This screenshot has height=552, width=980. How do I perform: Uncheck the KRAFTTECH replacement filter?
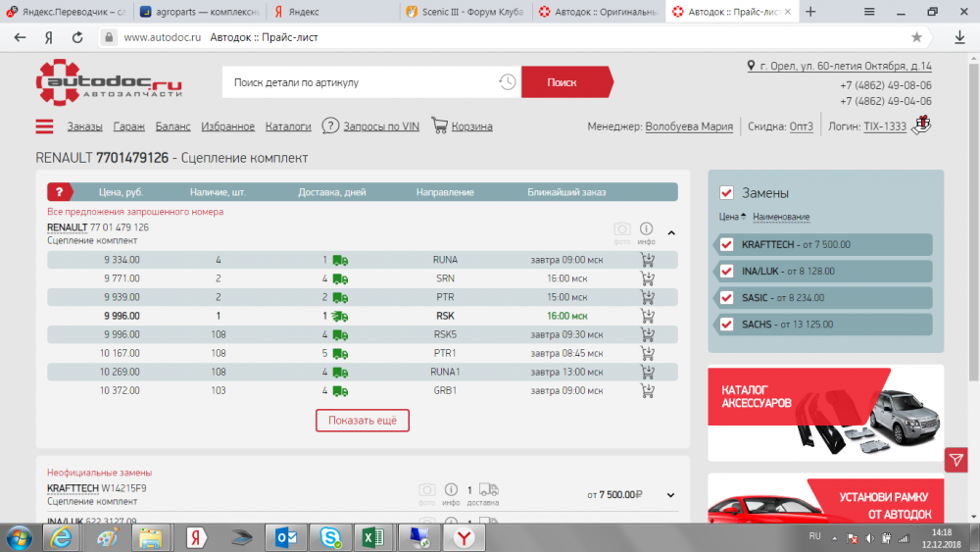(726, 244)
